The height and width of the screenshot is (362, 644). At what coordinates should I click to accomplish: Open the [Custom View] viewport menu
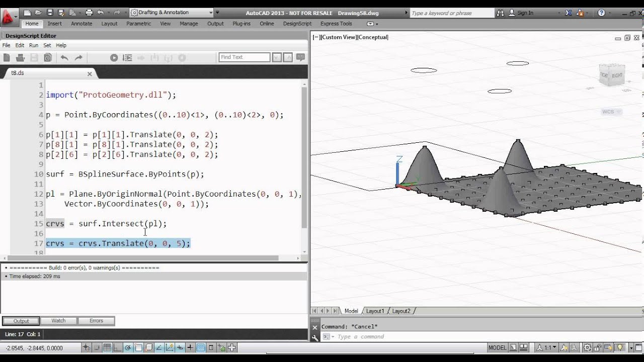pos(339,37)
